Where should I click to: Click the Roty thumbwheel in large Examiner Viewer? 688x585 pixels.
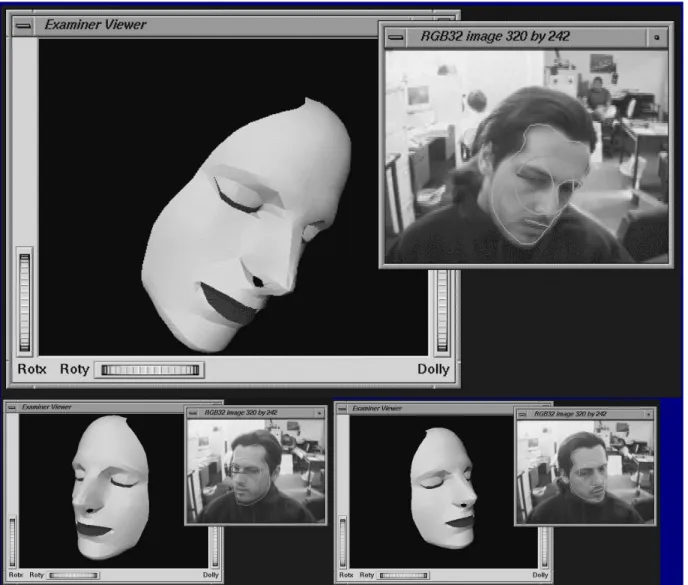150,370
